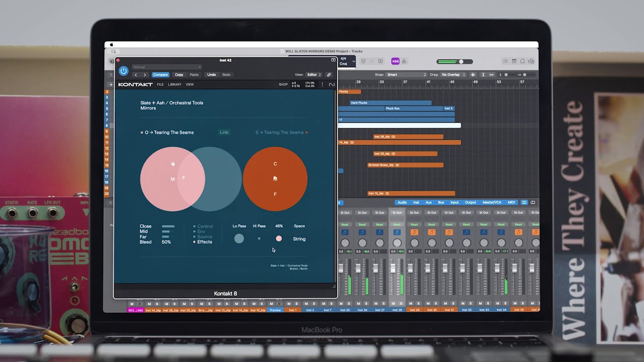
Task: Click the Copy button
Action: click(179, 75)
